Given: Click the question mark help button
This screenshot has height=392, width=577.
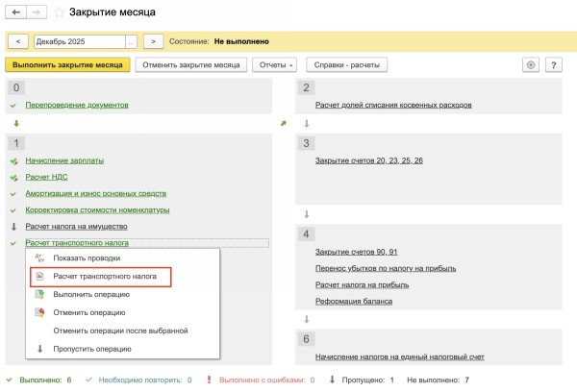Looking at the screenshot, I should 554,64.
